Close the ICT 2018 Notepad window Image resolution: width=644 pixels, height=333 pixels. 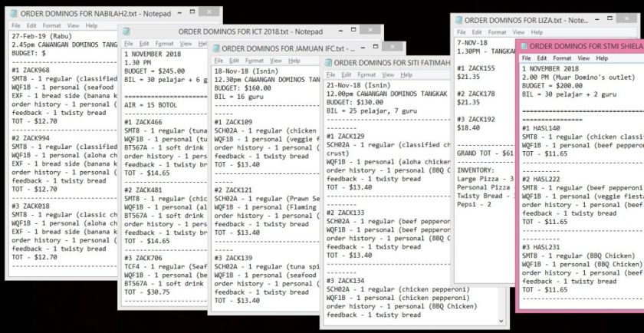[370, 30]
